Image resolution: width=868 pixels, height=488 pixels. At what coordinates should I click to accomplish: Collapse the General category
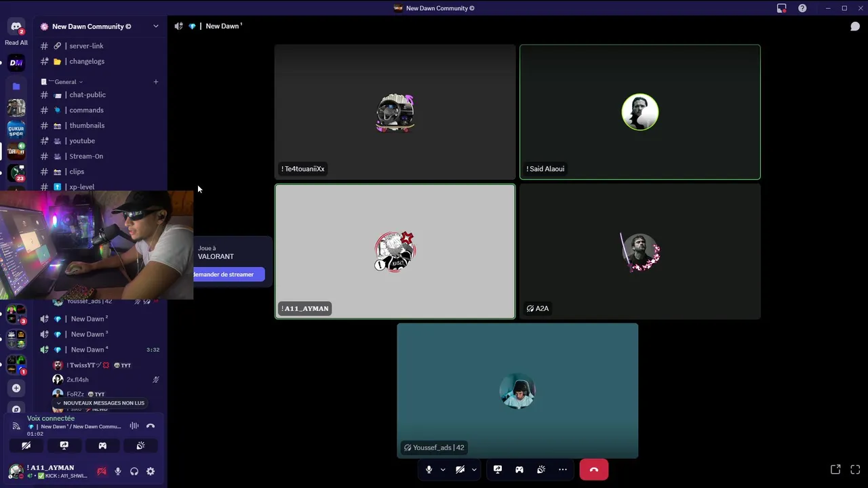[x=66, y=82]
